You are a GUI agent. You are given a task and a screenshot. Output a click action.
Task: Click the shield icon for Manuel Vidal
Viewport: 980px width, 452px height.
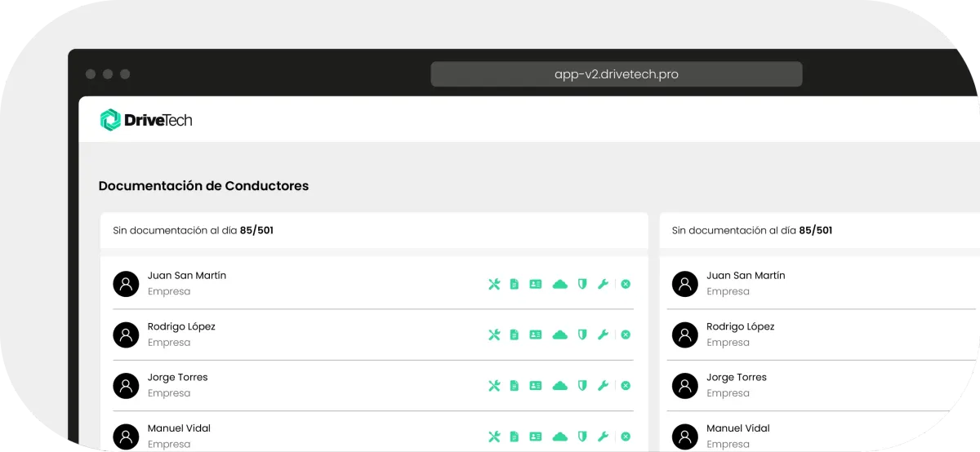[582, 436]
